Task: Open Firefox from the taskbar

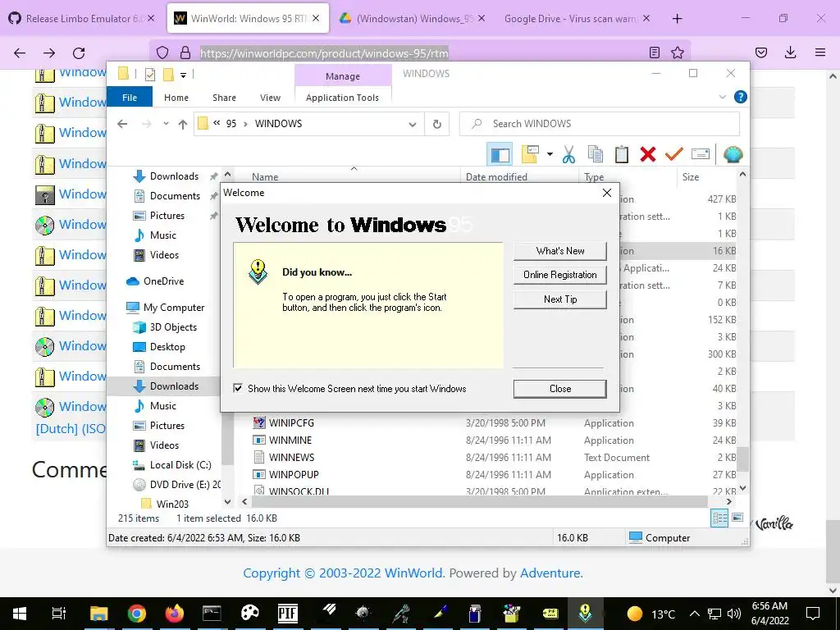Action: coord(174,613)
